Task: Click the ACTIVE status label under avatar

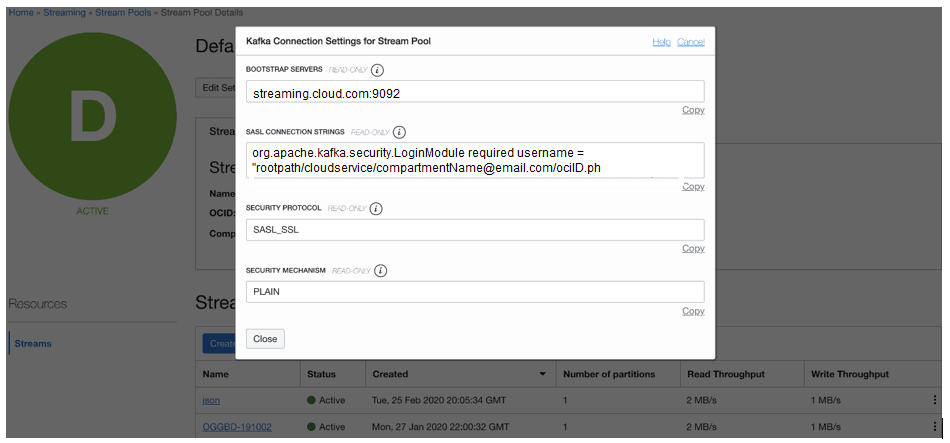Action: pyautogui.click(x=93, y=212)
